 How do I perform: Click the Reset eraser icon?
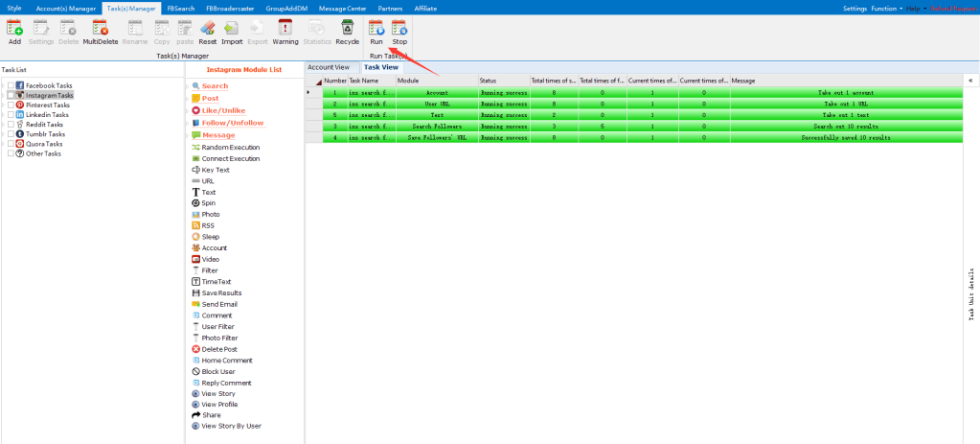coord(207,28)
